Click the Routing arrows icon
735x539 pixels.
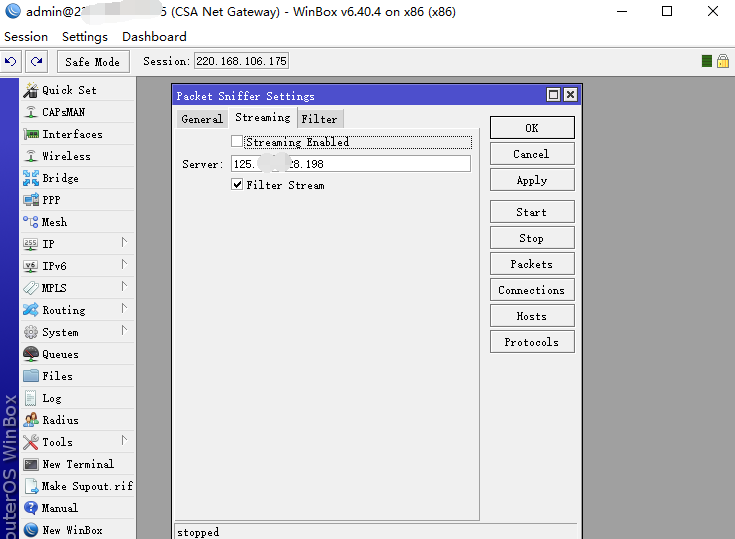pos(31,310)
